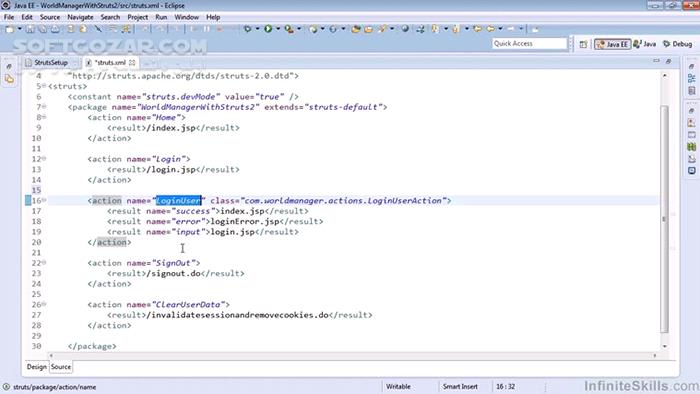Open the Search flashlight dropdown arrow

(x=392, y=29)
